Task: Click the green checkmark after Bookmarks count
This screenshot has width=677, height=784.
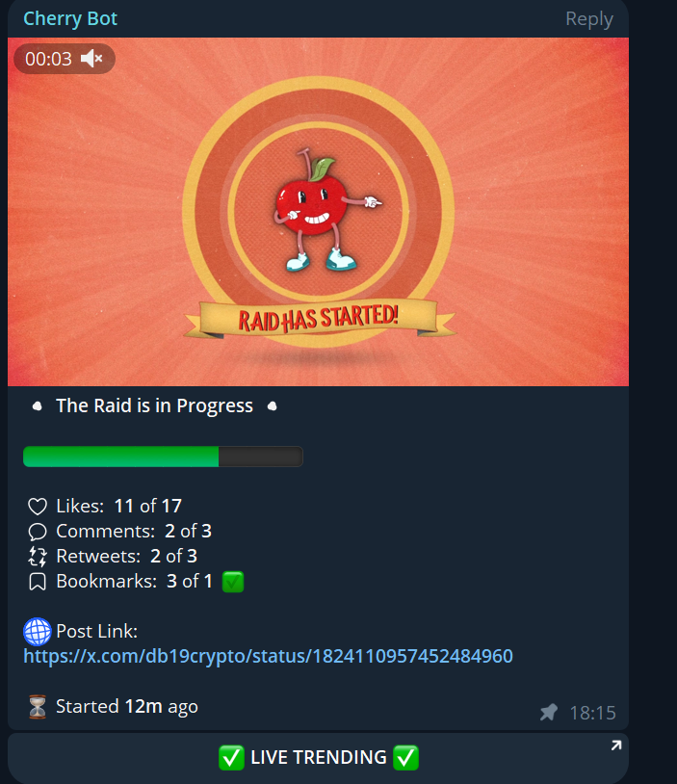Action: [232, 582]
